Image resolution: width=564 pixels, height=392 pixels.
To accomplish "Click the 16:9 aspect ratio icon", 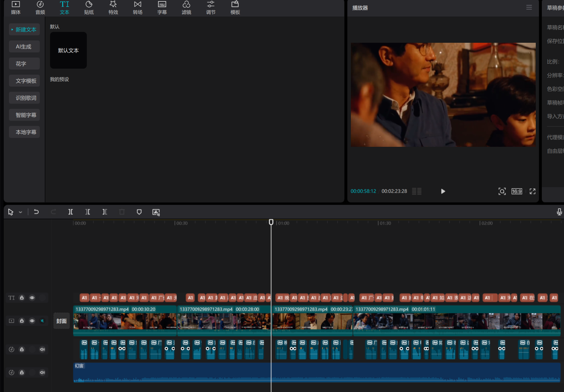I will click(x=517, y=191).
